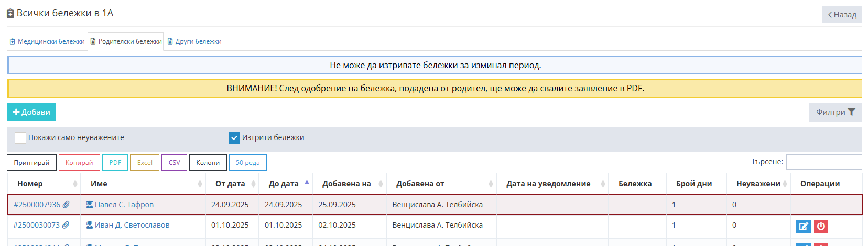Viewport: 868px width, 246px height.
Task: Click the Добави button
Action: pyautogui.click(x=31, y=112)
